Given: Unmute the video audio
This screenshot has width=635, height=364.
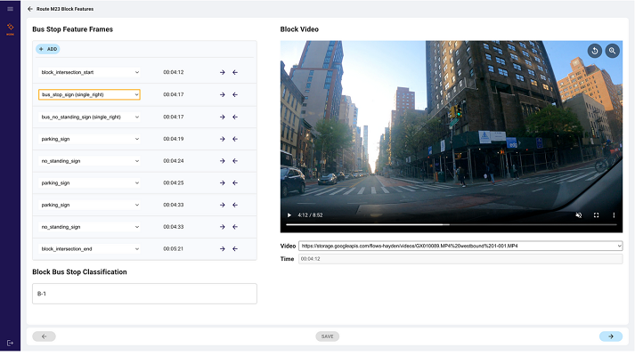Looking at the screenshot, I should click(x=578, y=215).
